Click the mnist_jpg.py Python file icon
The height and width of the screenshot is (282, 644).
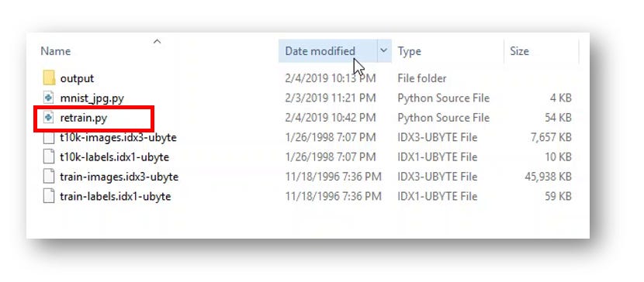(49, 98)
